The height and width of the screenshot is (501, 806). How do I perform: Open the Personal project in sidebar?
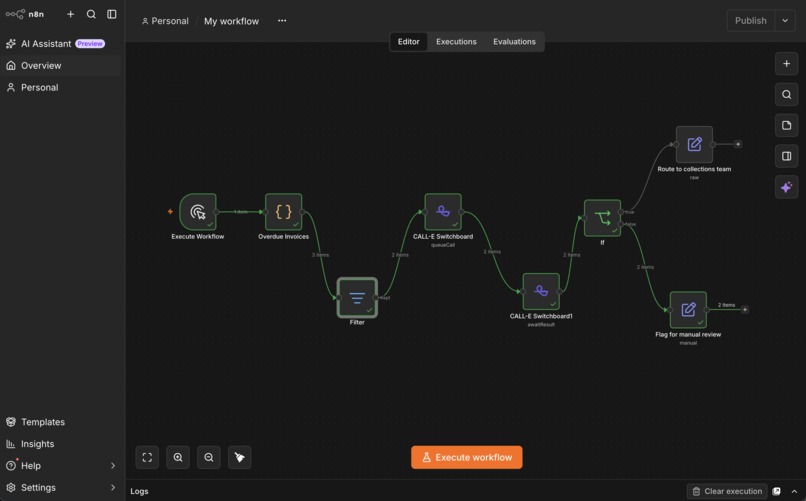pyautogui.click(x=61, y=87)
